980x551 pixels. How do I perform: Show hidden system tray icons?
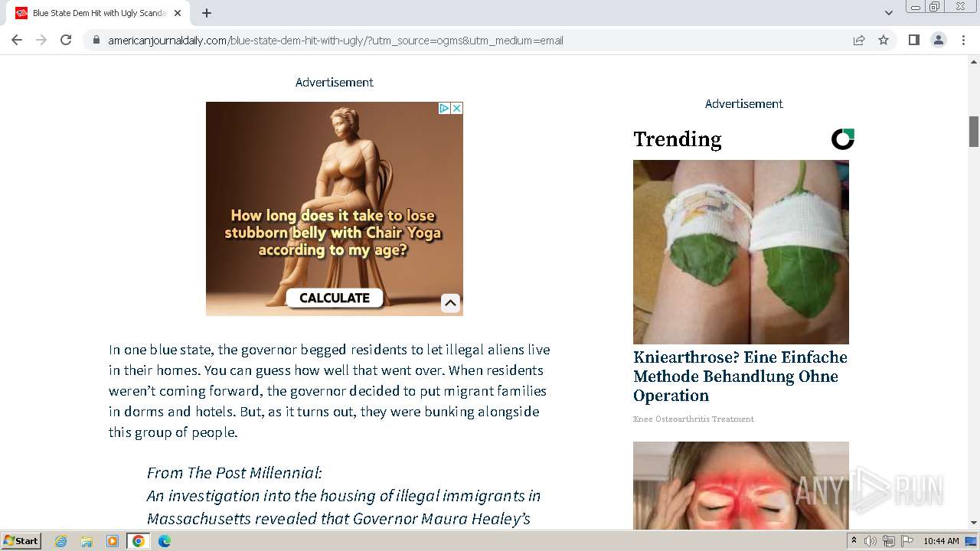point(854,541)
